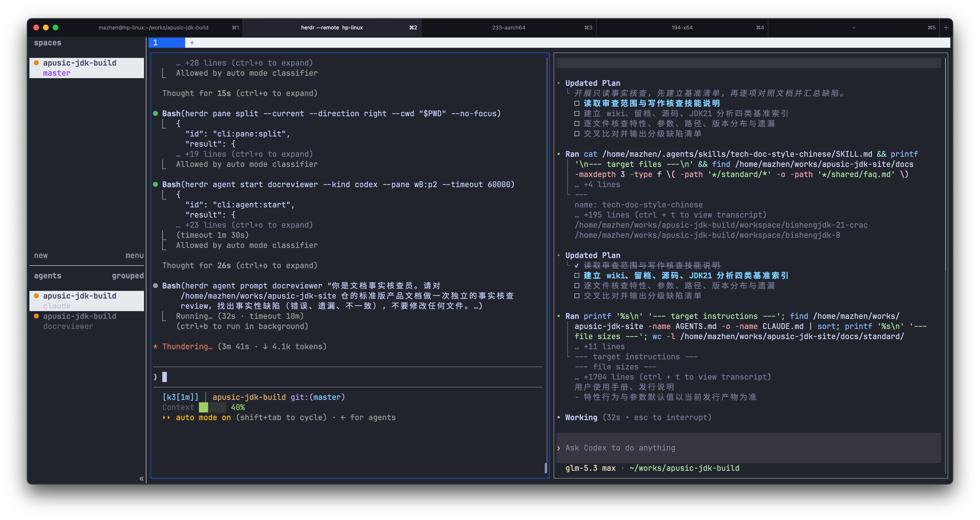The width and height of the screenshot is (980, 520).
Task: Click the glm-5.3 max model label
Action: (x=590, y=468)
